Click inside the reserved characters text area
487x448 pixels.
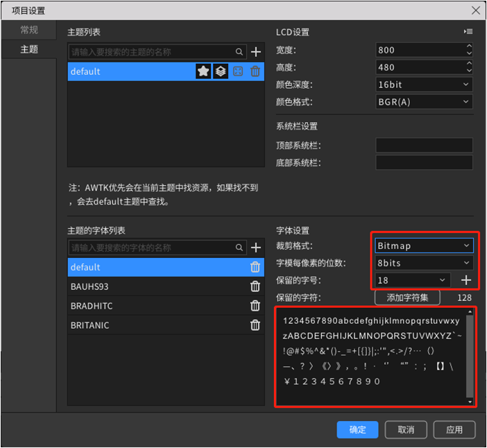coord(371,356)
